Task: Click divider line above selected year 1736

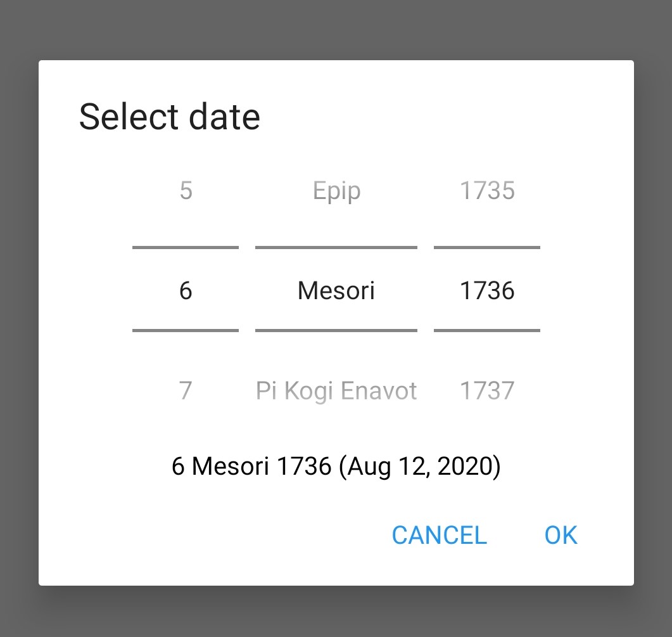Action: [487, 247]
